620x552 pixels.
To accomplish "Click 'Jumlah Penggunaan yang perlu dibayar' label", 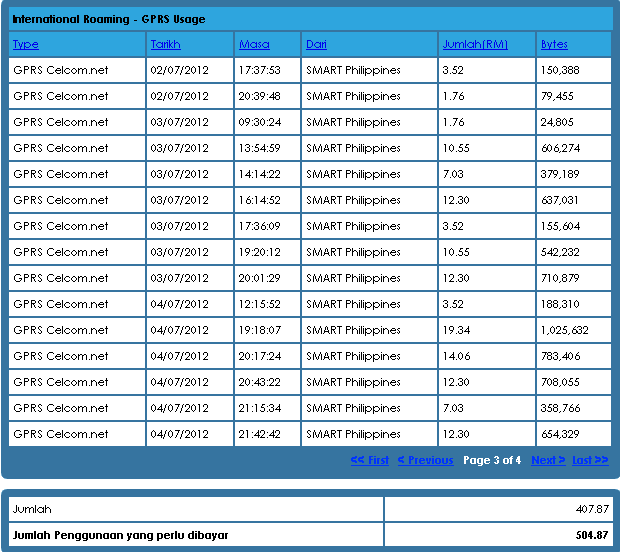I will [121, 535].
